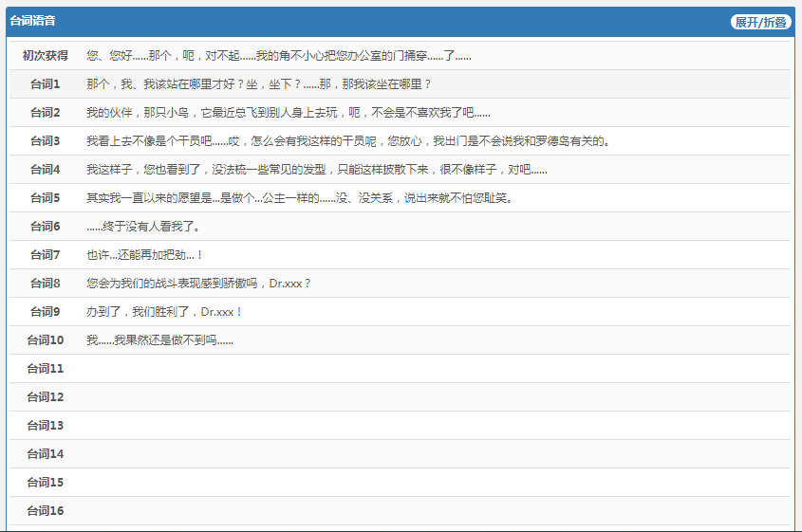
Task: Click the 展开/折叠 toggle button
Action: 760,22
